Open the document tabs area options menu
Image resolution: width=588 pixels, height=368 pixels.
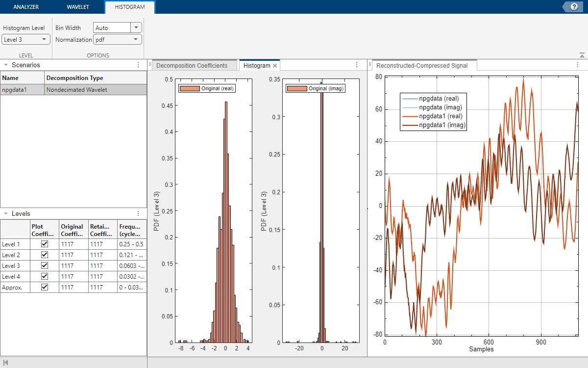(x=357, y=65)
